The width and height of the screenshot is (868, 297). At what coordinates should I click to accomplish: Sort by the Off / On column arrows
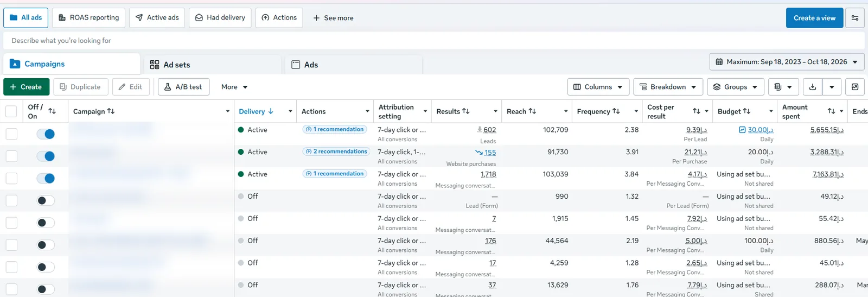52,111
